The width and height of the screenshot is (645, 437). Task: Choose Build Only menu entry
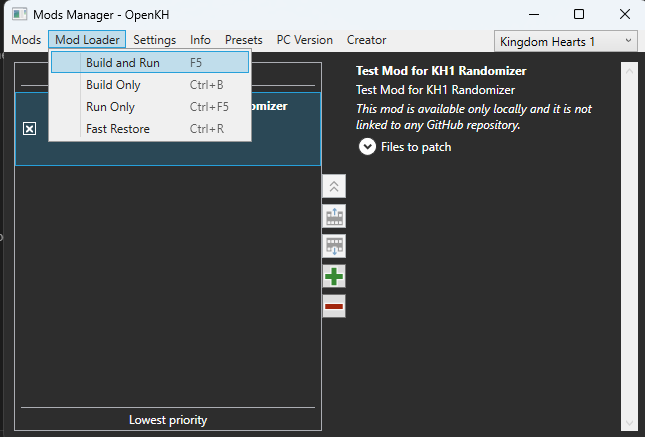[x=150, y=85]
